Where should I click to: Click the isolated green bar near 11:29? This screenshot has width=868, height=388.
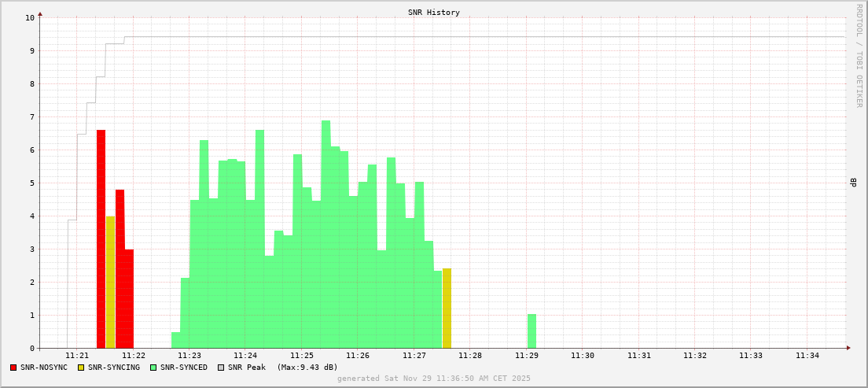click(x=531, y=331)
